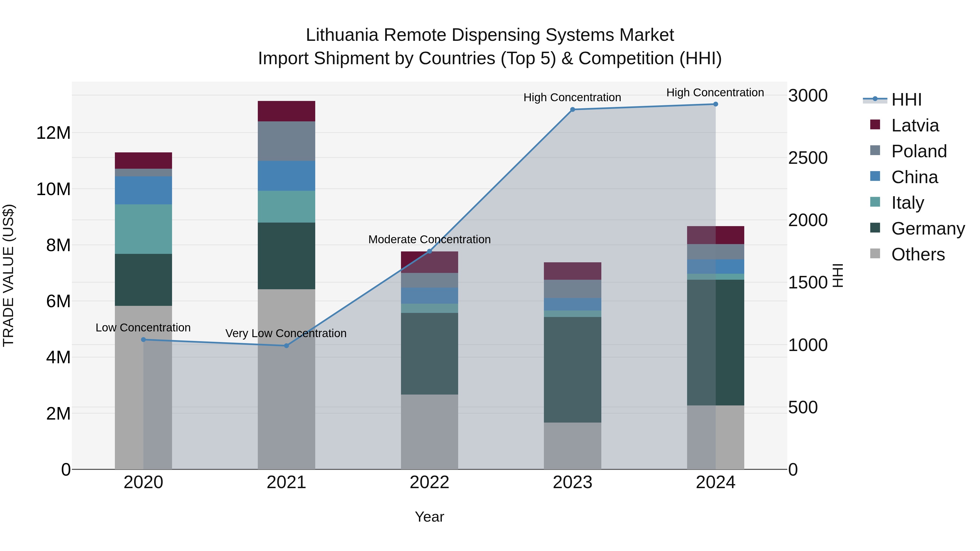
Task: Click the 2500 right-axis tick label
Action: click(x=808, y=158)
